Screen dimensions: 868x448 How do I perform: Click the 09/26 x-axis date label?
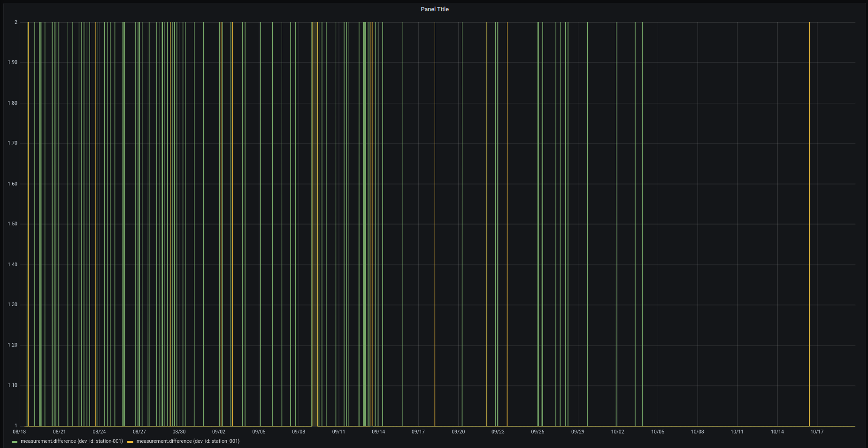(x=538, y=432)
